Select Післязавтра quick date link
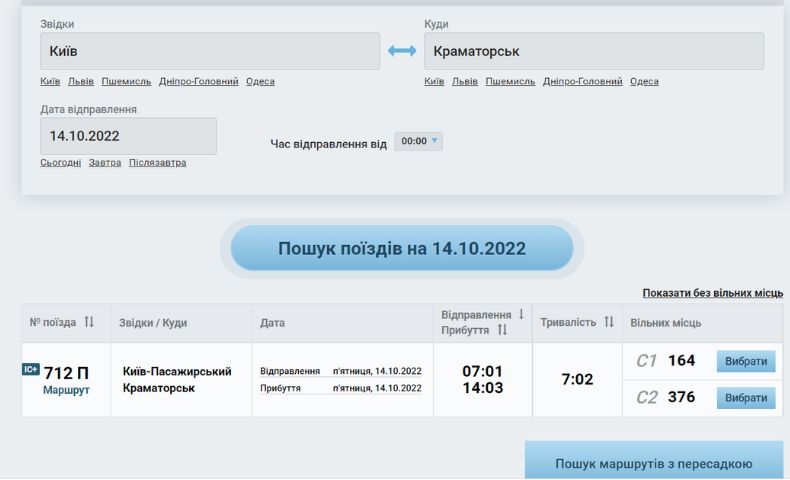Image resolution: width=790 pixels, height=480 pixels. pyautogui.click(x=157, y=163)
